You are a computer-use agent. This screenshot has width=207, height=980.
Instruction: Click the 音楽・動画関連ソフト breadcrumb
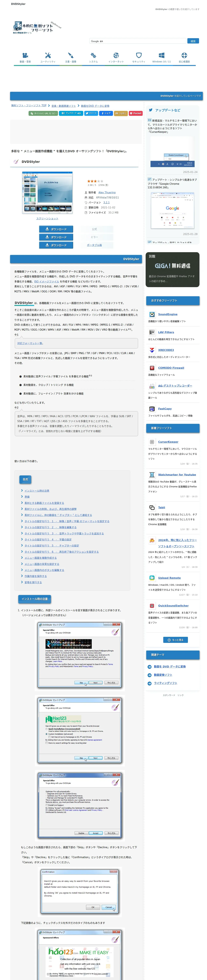coord(64,106)
